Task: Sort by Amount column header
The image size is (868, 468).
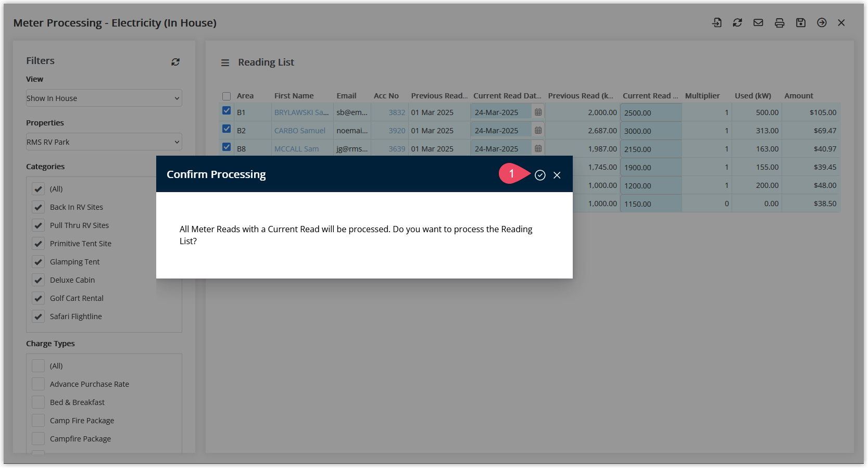Action: tap(799, 96)
